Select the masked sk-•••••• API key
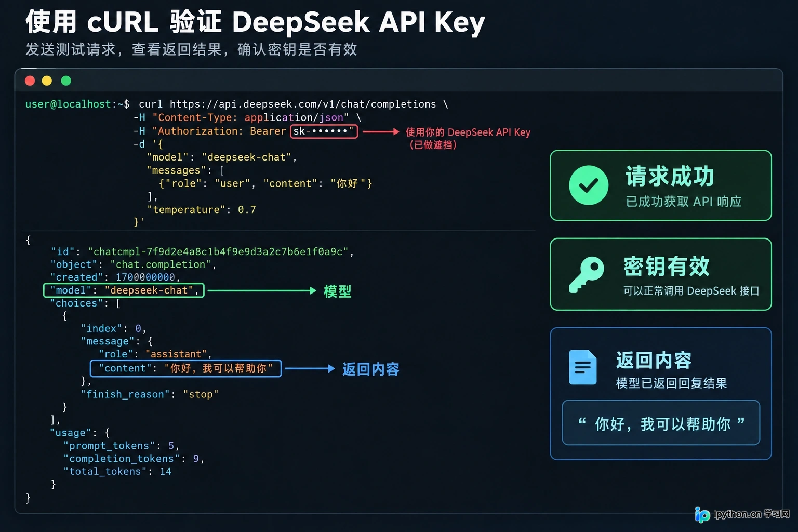This screenshot has width=798, height=532. tap(324, 131)
